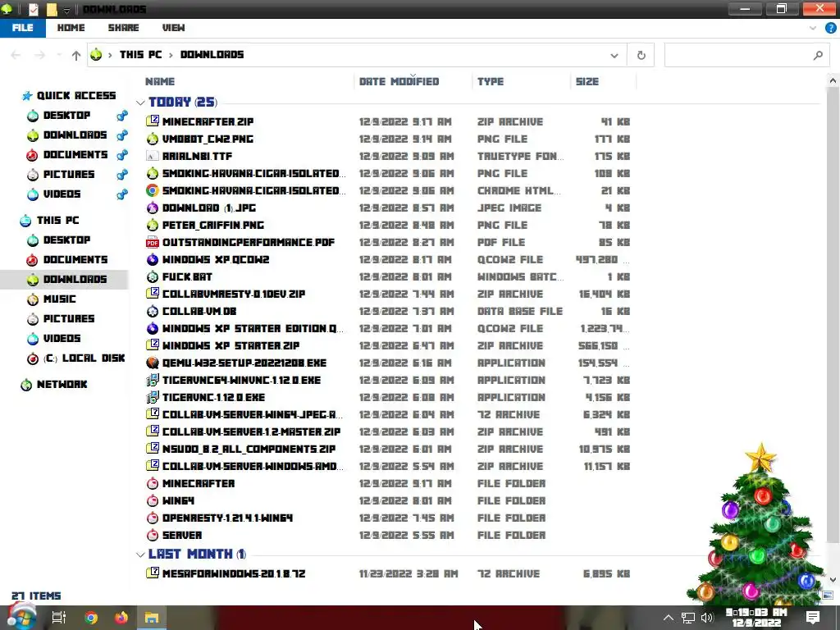Click the download (1).jpg image icon
Image resolution: width=840 pixels, height=630 pixels.
[153, 208]
